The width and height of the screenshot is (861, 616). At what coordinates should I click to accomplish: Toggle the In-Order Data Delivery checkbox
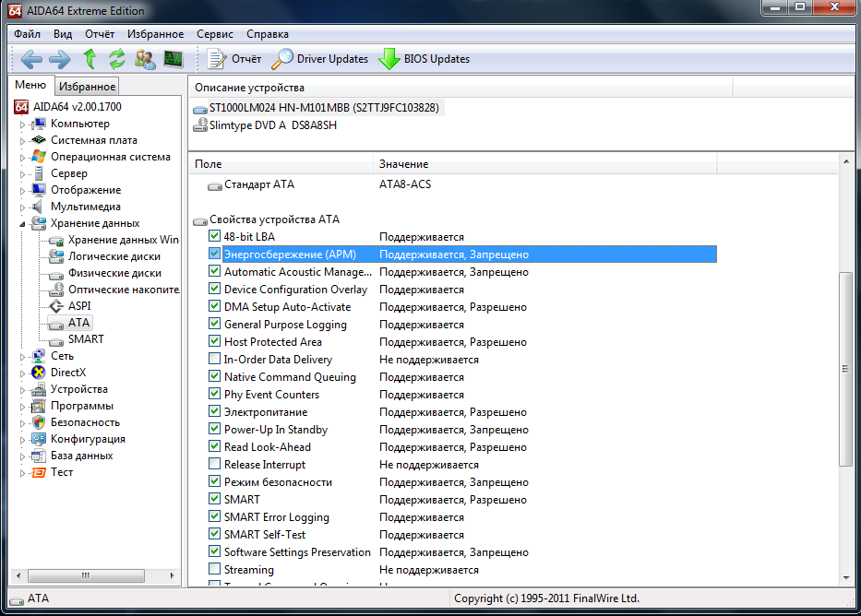(x=214, y=359)
